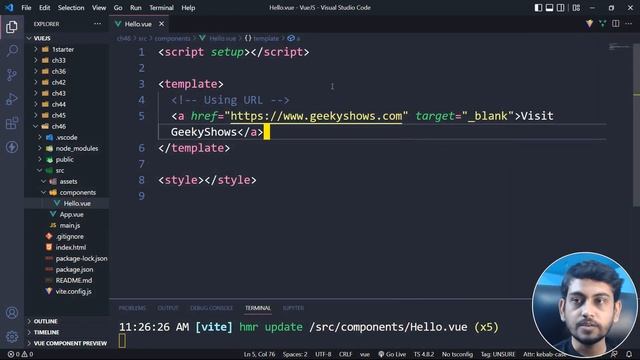Switch to the Jupyter panel tab
This screenshot has height=360, width=640.
pyautogui.click(x=293, y=308)
